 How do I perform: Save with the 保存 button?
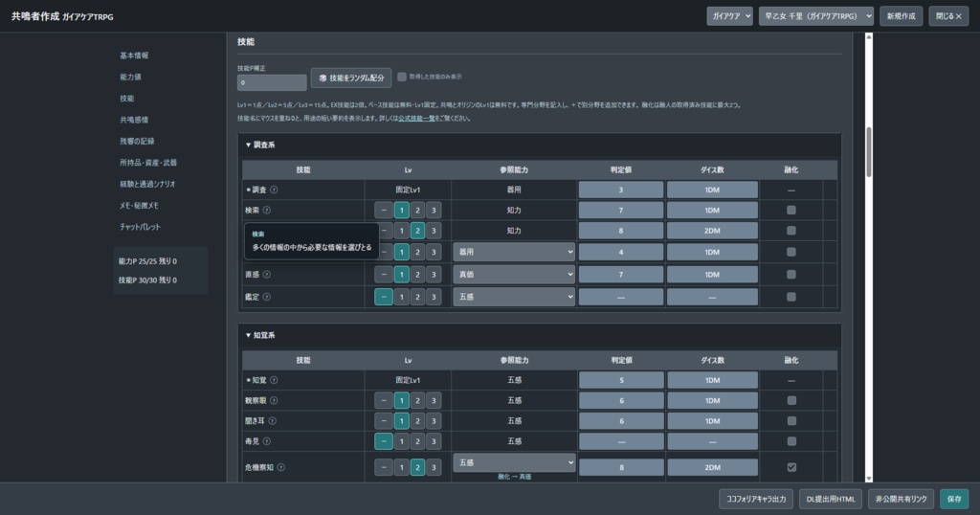(954, 499)
